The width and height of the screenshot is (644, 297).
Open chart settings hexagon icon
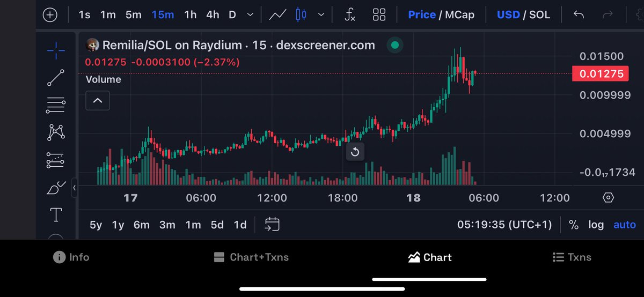(608, 197)
